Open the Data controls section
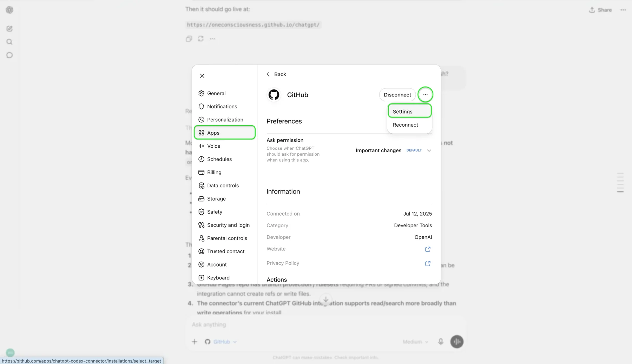The height and width of the screenshot is (364, 632). pyautogui.click(x=225, y=186)
